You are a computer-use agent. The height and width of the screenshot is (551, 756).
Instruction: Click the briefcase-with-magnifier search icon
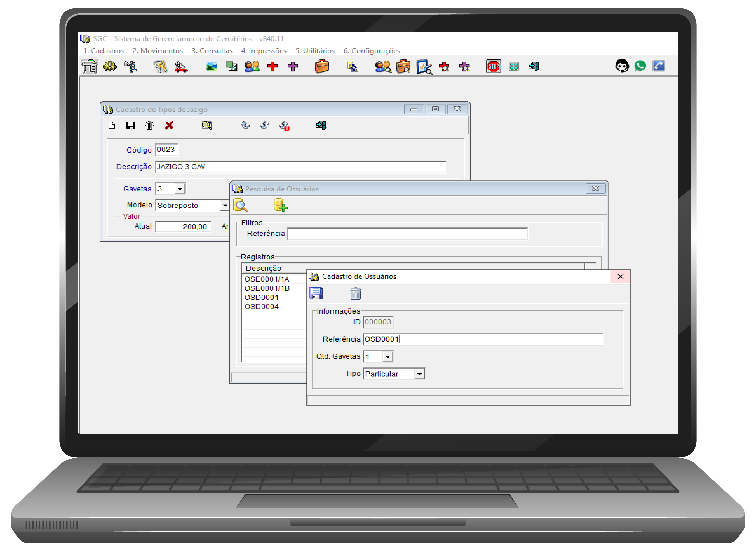pyautogui.click(x=403, y=67)
